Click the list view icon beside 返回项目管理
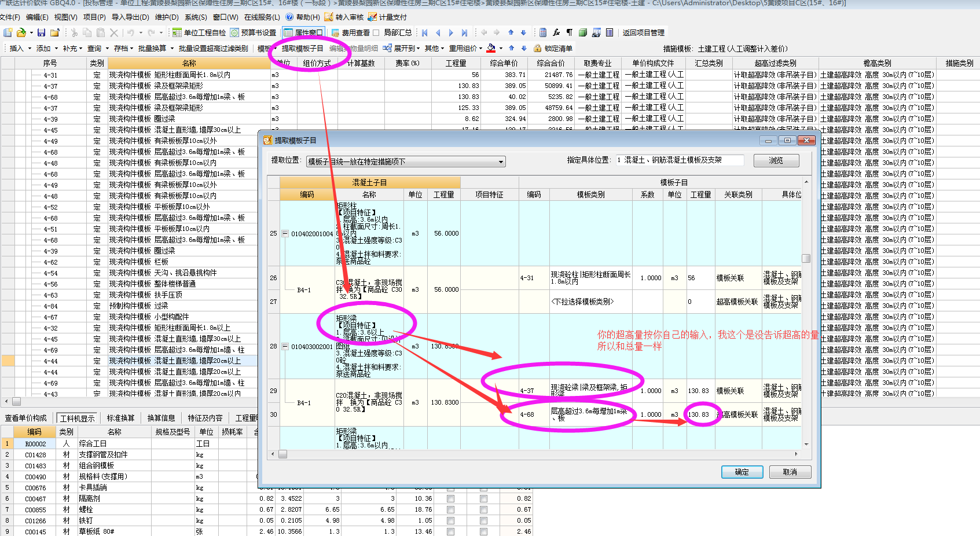 610,32
